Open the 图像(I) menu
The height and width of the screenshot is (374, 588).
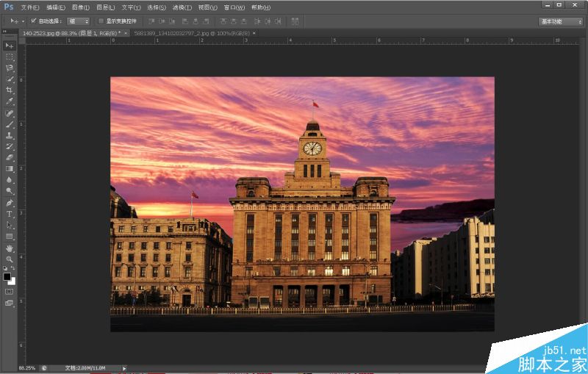pyautogui.click(x=81, y=7)
